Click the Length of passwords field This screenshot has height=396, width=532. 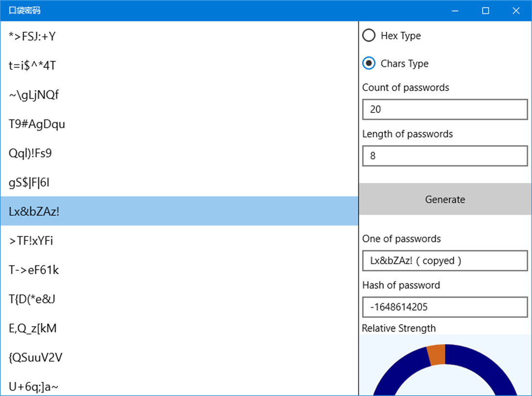[x=445, y=156]
